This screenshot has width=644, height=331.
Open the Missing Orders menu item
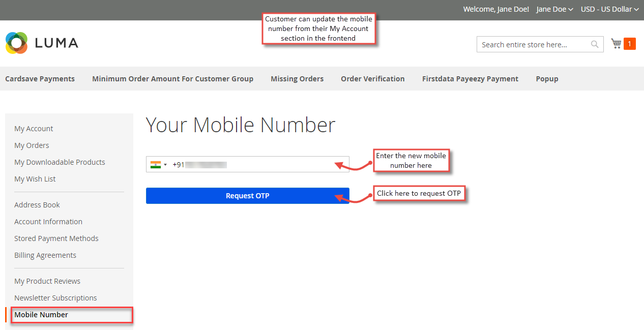coord(297,78)
